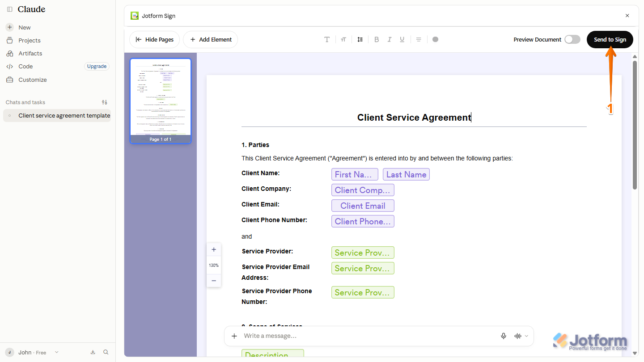This screenshot has height=362, width=644.
Task: Click the Add Element button
Action: pos(211,39)
